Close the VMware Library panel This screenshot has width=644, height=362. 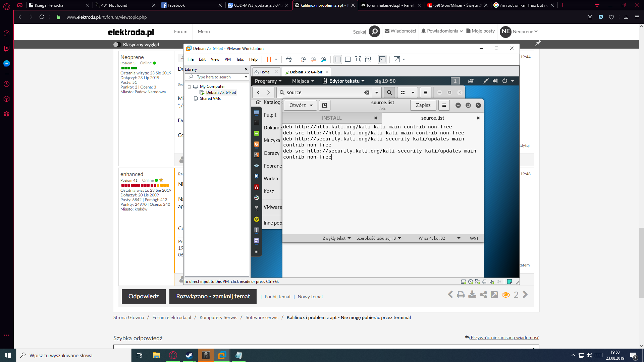click(246, 69)
